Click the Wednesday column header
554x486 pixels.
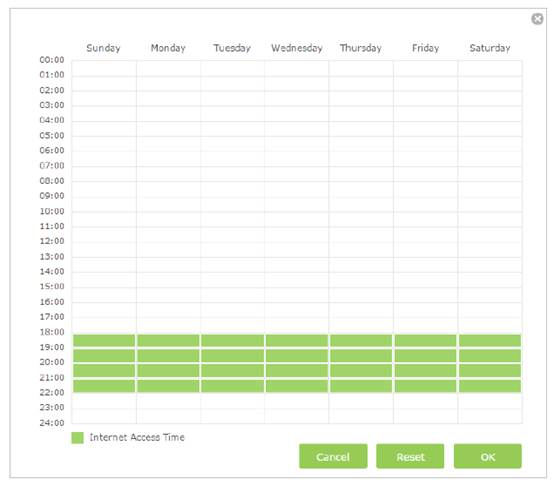click(x=296, y=48)
